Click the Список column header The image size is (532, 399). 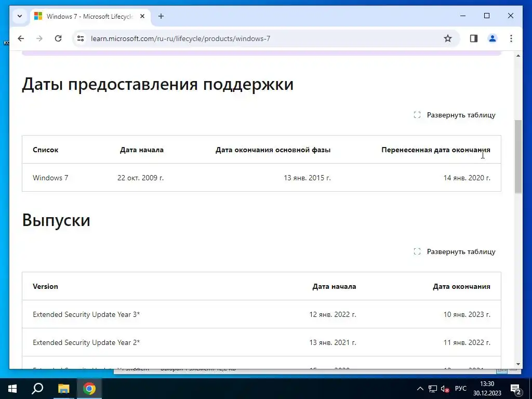point(46,150)
